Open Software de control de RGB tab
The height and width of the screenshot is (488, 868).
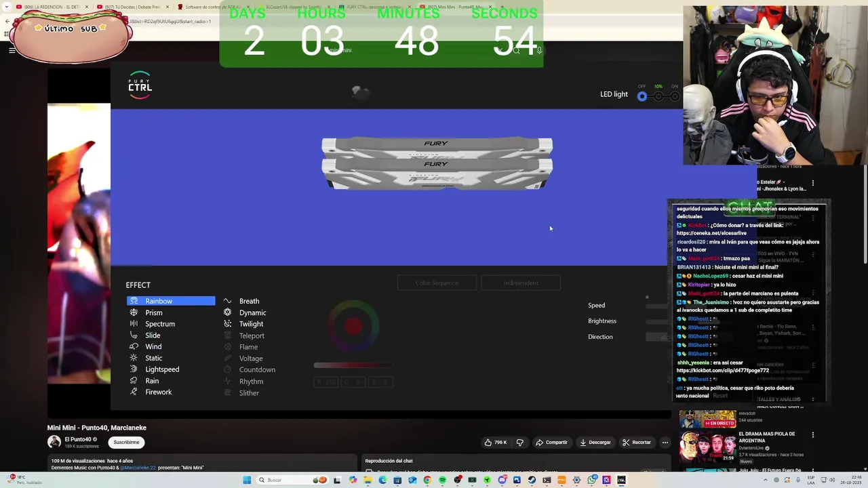(214, 7)
